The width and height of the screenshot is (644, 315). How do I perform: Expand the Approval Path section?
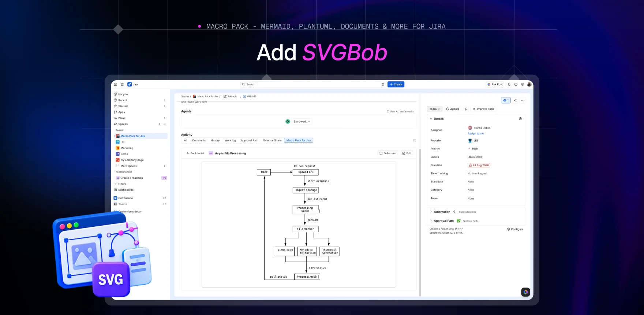[x=431, y=220]
